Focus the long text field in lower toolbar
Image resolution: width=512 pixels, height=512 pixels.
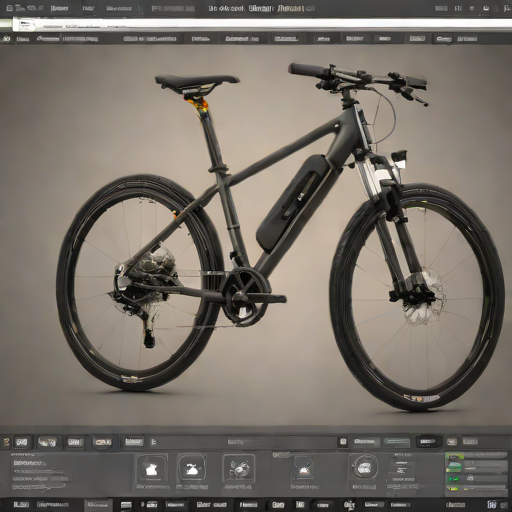(243, 442)
